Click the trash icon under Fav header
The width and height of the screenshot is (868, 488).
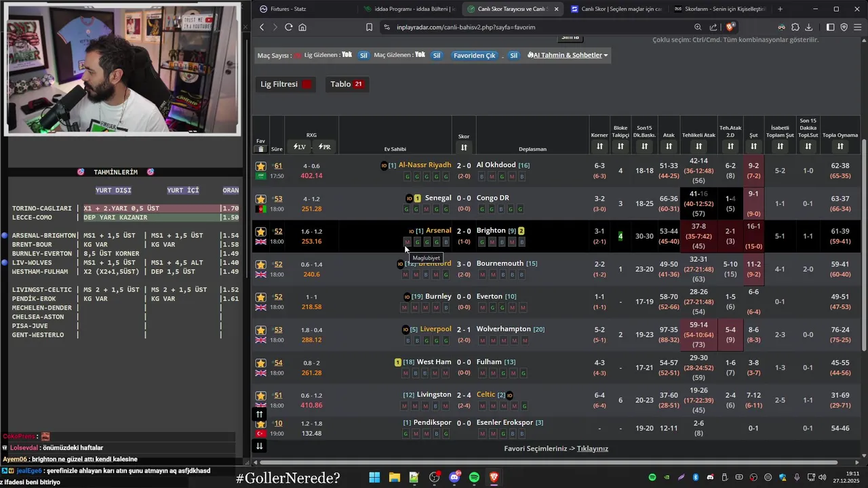pos(261,149)
